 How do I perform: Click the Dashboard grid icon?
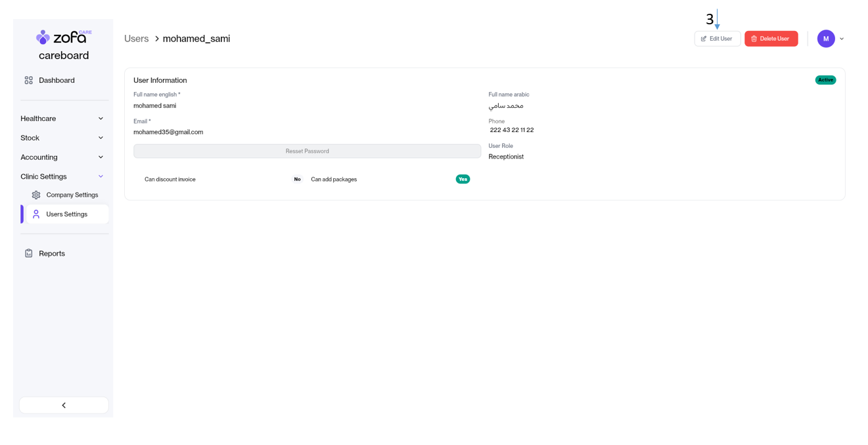(x=29, y=80)
